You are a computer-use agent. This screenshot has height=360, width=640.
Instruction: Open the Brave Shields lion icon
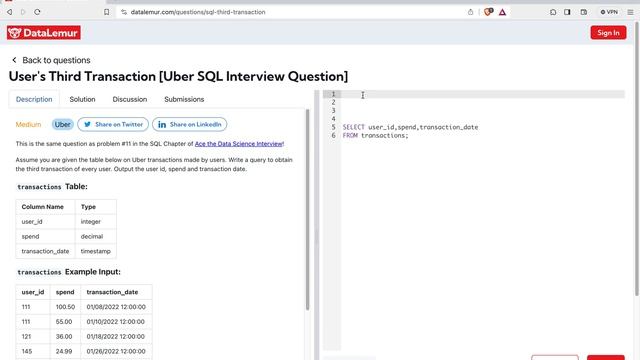point(488,12)
